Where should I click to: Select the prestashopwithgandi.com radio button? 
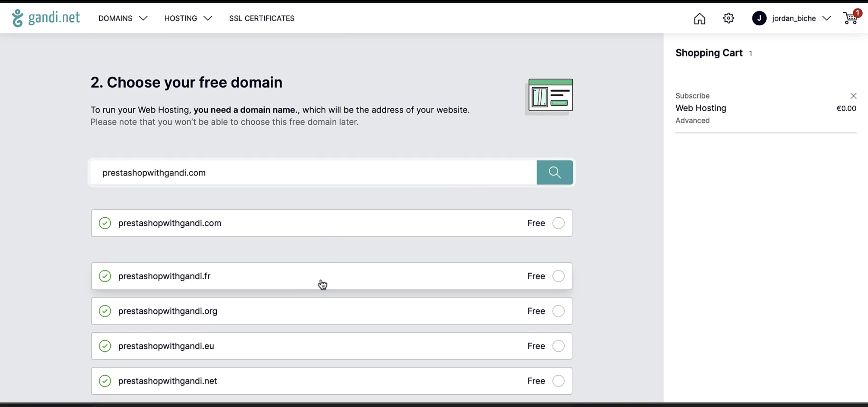[x=558, y=223]
